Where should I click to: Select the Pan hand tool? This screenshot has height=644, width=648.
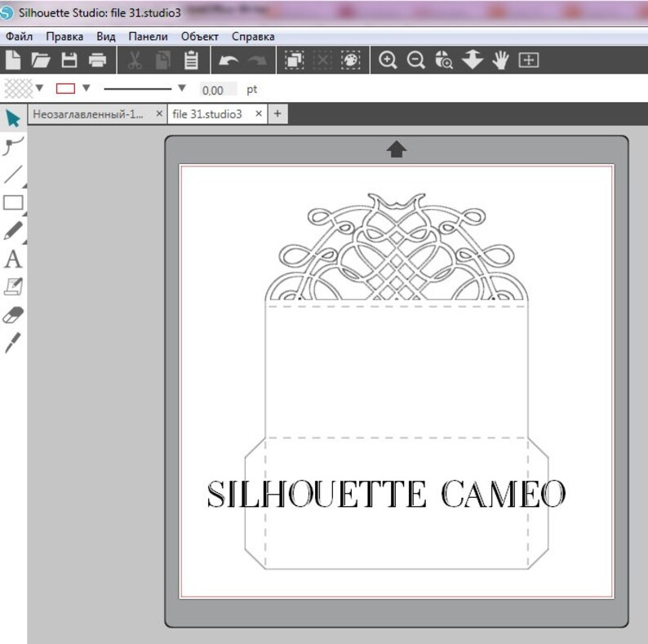tap(500, 60)
